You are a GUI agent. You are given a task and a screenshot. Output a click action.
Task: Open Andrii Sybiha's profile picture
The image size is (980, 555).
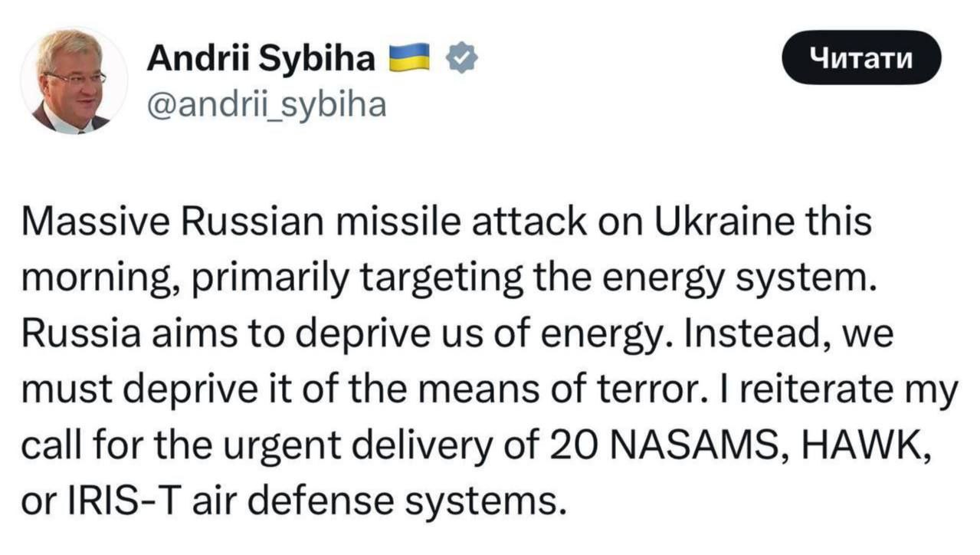[74, 80]
